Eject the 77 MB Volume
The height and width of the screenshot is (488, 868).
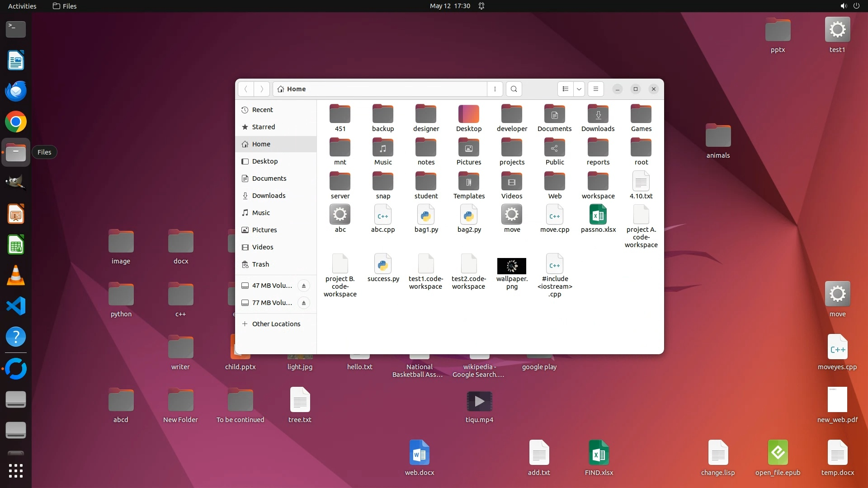point(304,303)
